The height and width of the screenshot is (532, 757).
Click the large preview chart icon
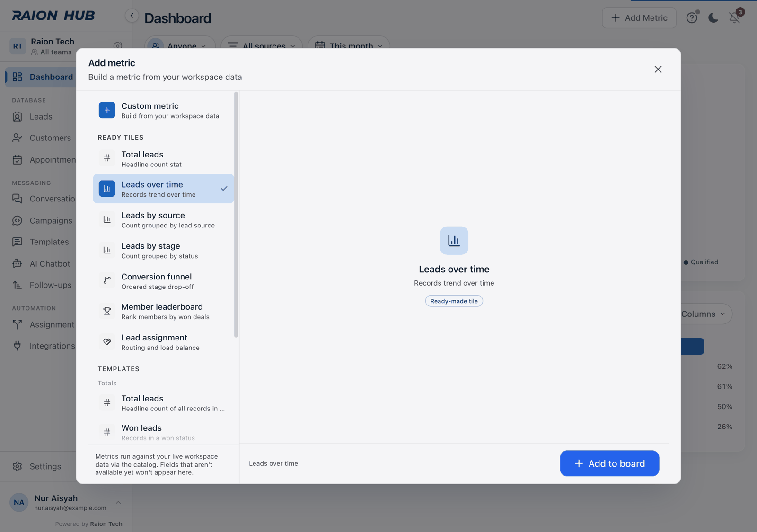[454, 241]
